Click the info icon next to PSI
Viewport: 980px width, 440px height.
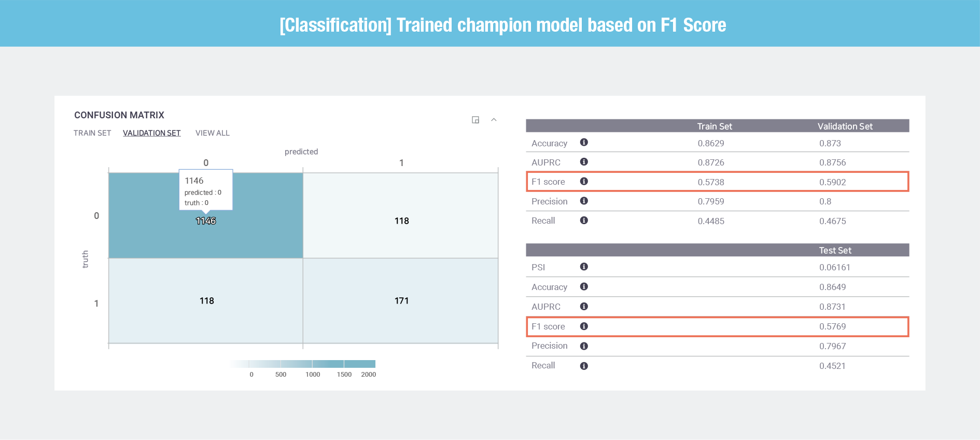tap(584, 267)
